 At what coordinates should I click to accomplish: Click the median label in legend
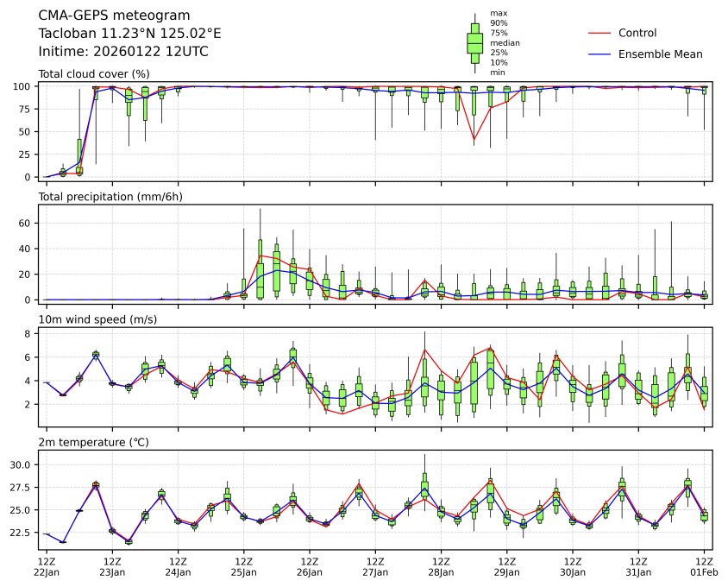point(503,42)
